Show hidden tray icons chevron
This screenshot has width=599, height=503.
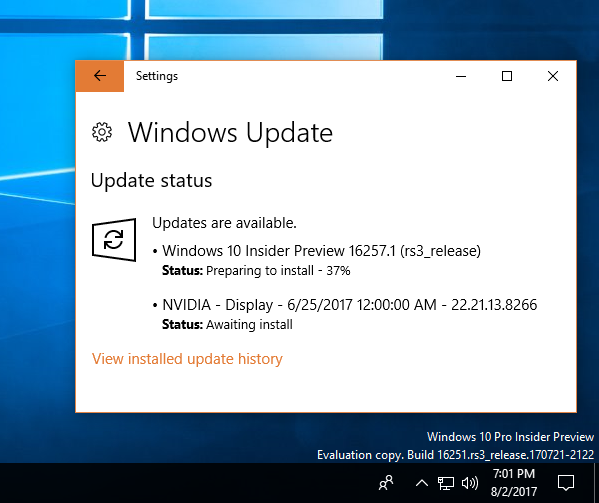click(422, 484)
